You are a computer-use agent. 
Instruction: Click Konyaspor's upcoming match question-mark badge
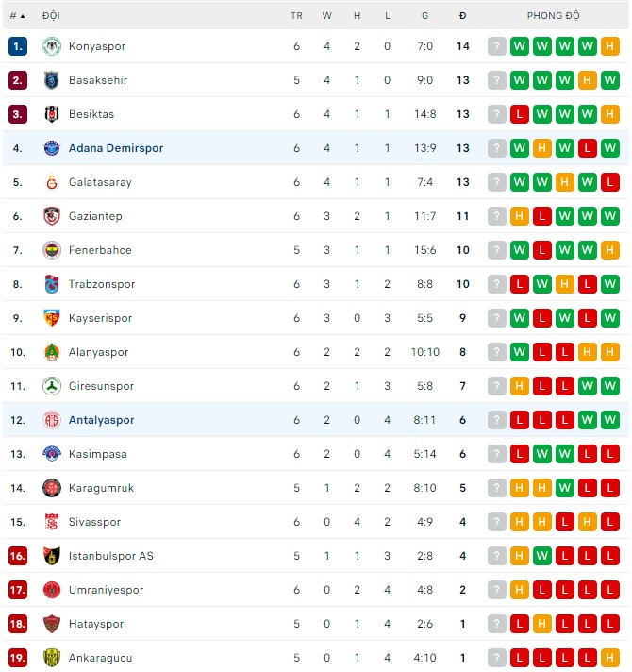point(497,46)
